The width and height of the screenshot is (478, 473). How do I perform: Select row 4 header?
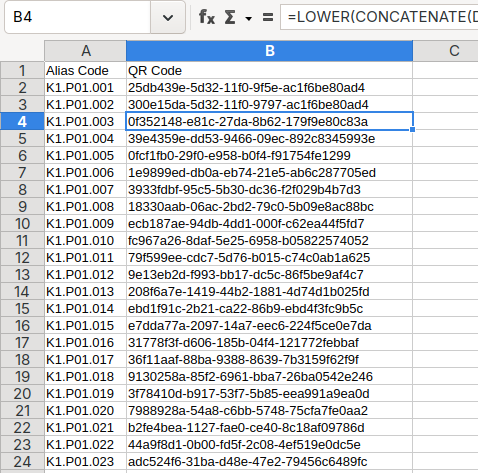point(22,122)
